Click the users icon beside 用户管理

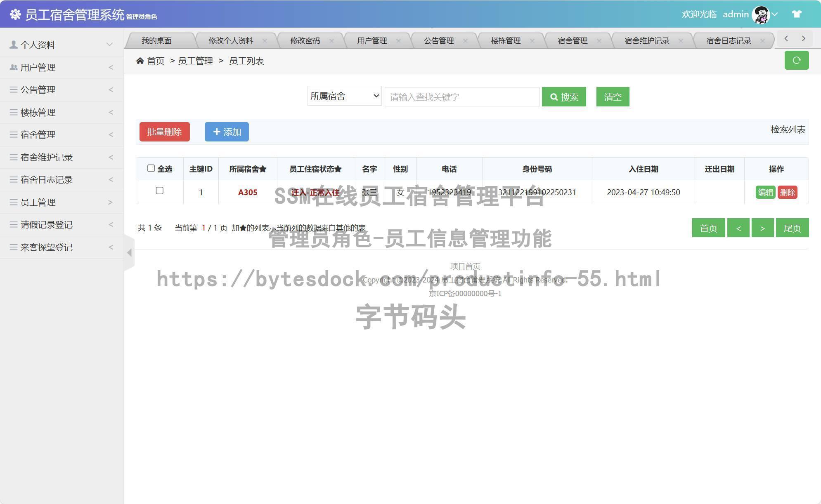tap(14, 67)
